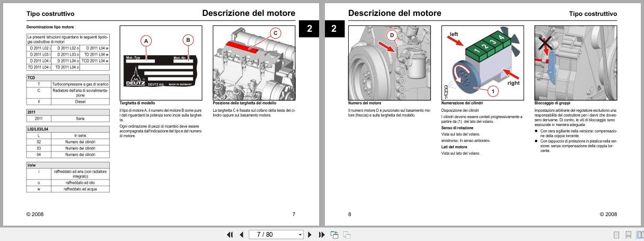Click the 'D 2011 L02 i' cell
Viewport: 644px width, 241px height.
point(39,49)
